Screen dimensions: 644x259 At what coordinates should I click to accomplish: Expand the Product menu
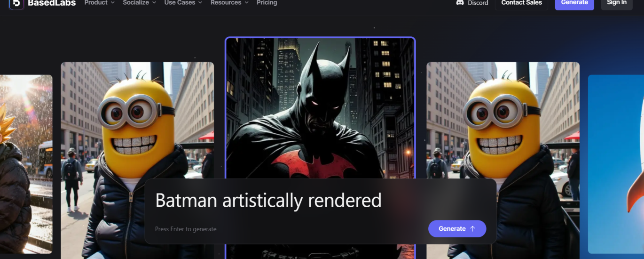pyautogui.click(x=100, y=3)
